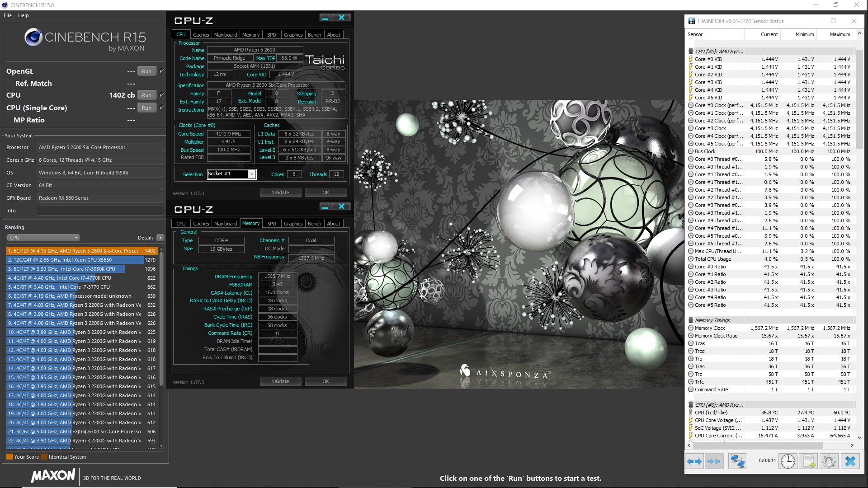Click the clock icon to reset elapsed time
868x488 pixels.
pos(788,461)
